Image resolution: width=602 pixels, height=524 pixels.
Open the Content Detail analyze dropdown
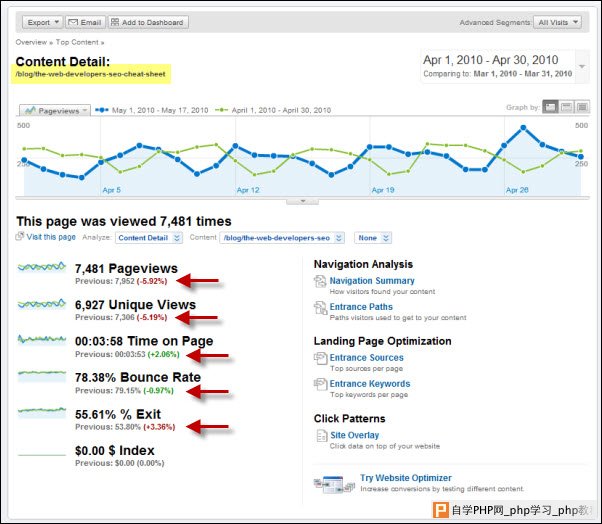tap(149, 238)
